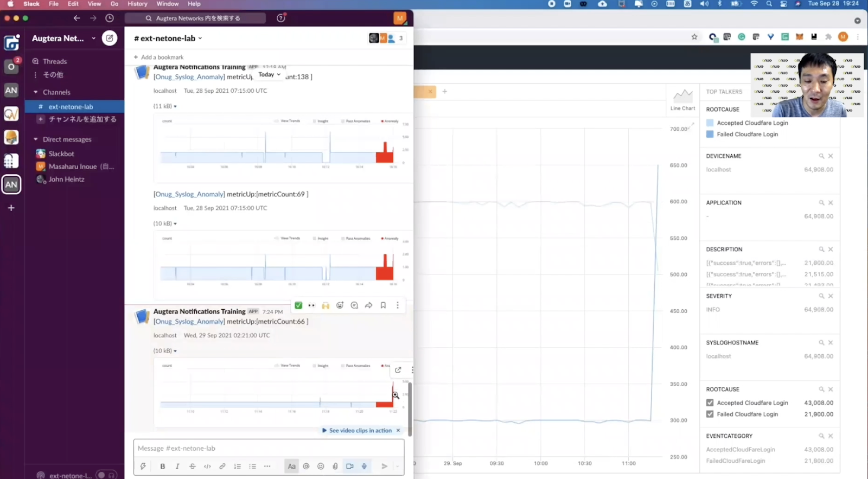Open send options dropdown arrow
The width and height of the screenshot is (868, 479).
[x=398, y=466]
